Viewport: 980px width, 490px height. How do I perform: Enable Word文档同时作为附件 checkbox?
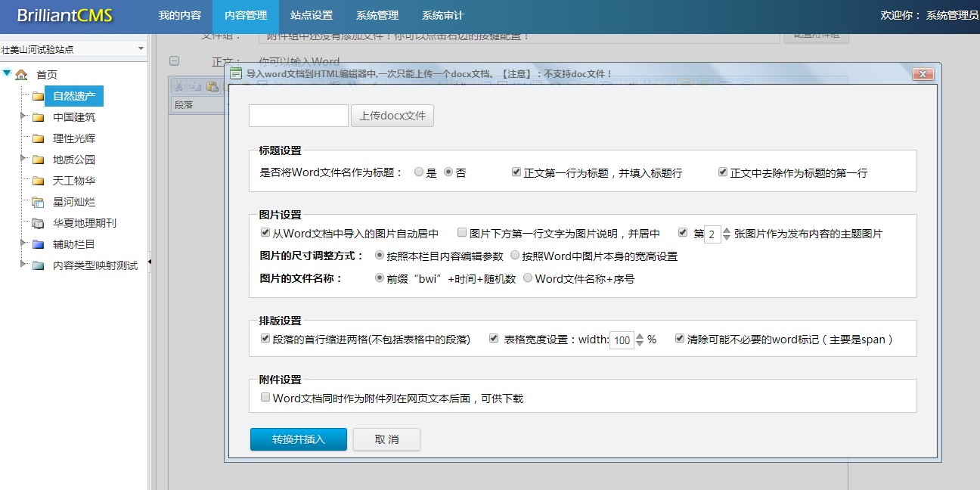[265, 397]
